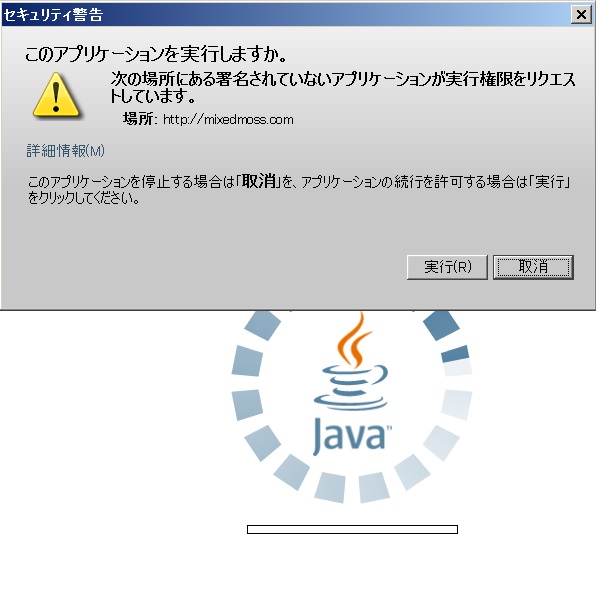
Task: Click the bold 取消 word in instructions
Action: pos(258,181)
